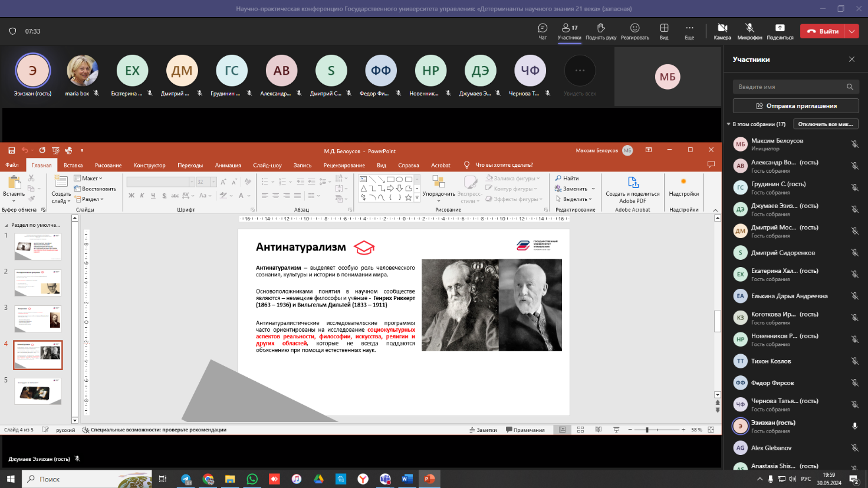The image size is (868, 488).
Task: Open the More options menu in Teams
Action: coord(689,31)
